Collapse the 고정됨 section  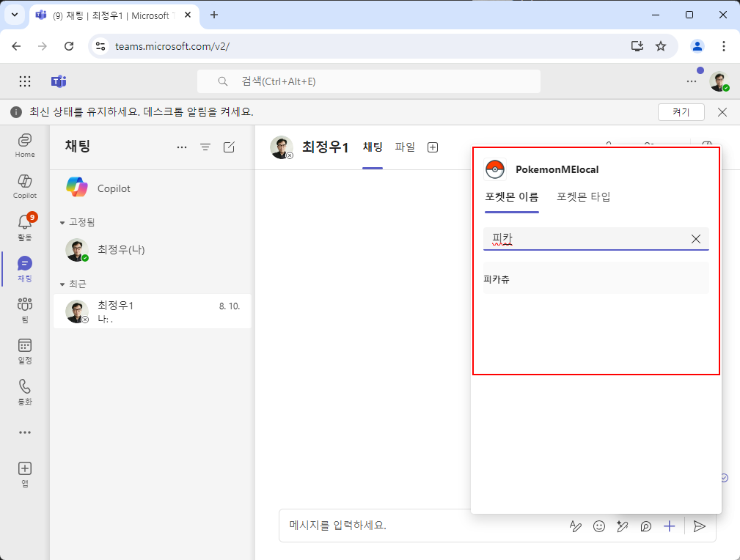[x=62, y=223]
